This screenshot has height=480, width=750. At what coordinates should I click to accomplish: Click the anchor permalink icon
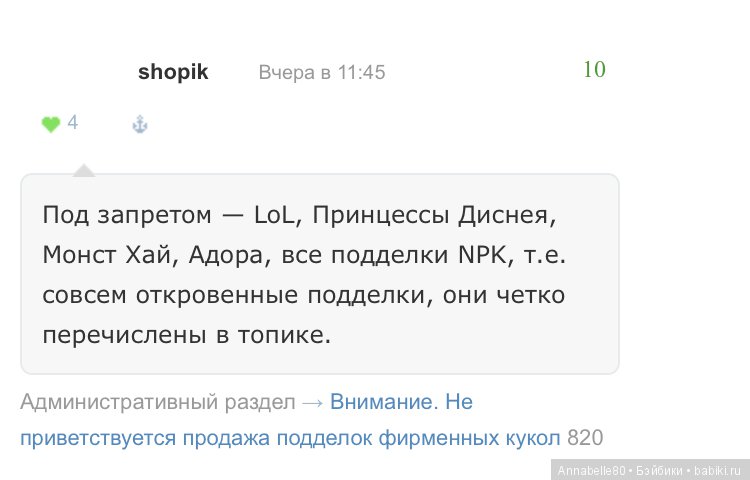[x=140, y=124]
